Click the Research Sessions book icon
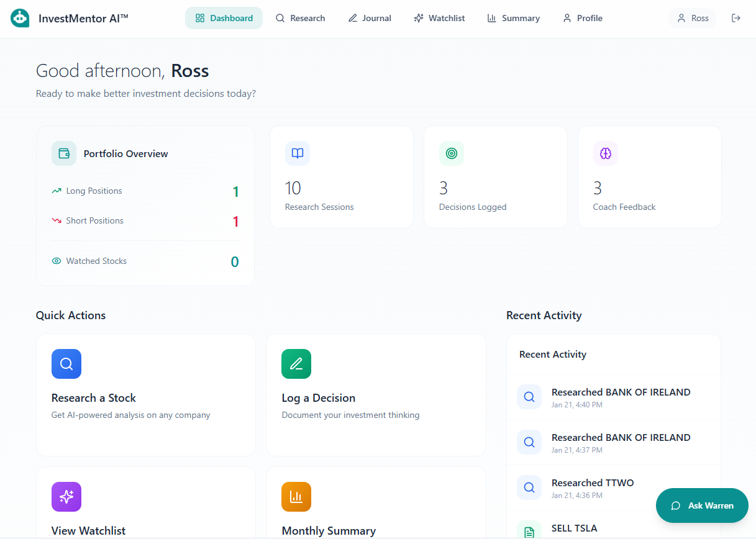 click(x=298, y=153)
